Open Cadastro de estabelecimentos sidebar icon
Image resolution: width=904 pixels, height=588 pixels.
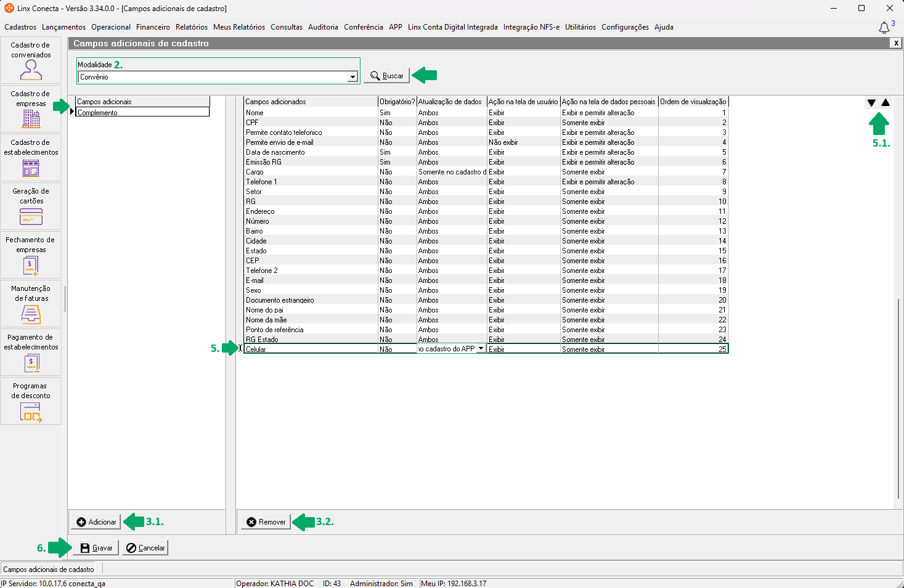(x=31, y=158)
